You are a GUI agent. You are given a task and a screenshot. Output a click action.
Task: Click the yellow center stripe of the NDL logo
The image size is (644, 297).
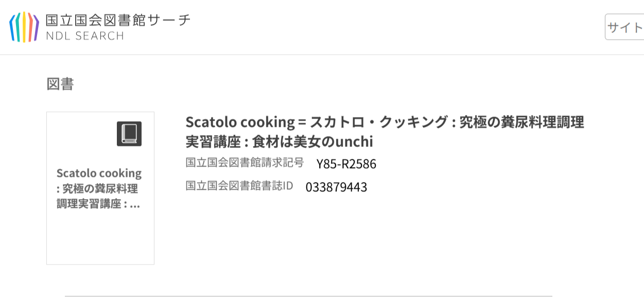tap(24, 27)
